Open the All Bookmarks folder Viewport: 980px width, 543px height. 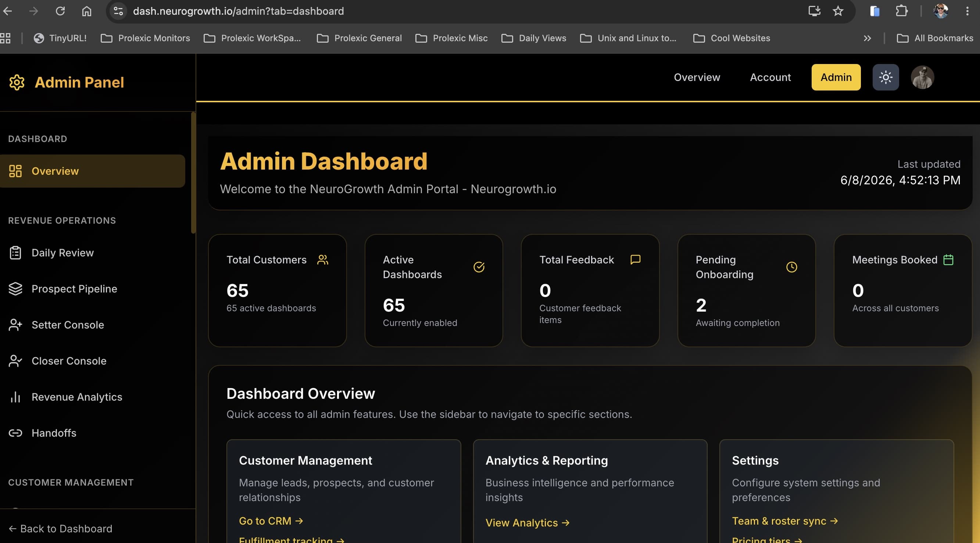point(935,38)
